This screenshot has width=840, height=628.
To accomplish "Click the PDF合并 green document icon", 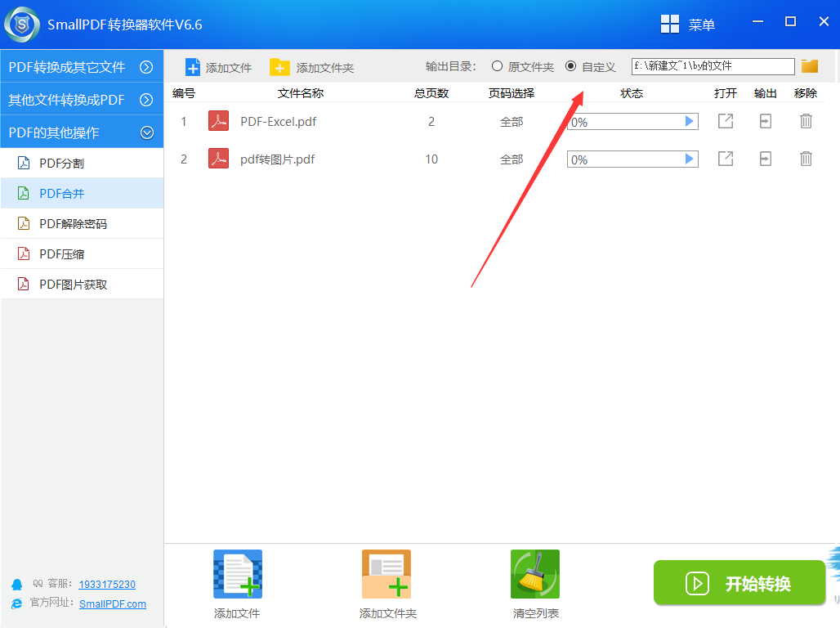I will click(x=24, y=193).
